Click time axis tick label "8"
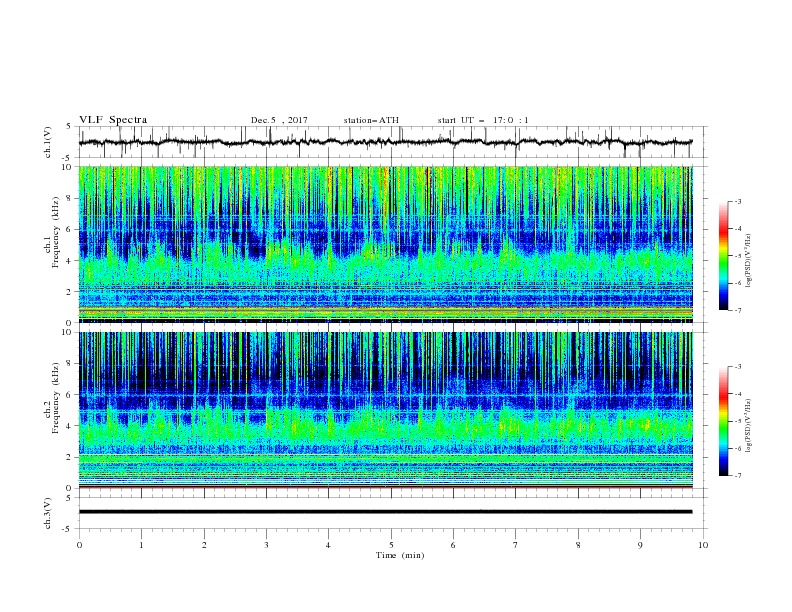 coord(578,545)
